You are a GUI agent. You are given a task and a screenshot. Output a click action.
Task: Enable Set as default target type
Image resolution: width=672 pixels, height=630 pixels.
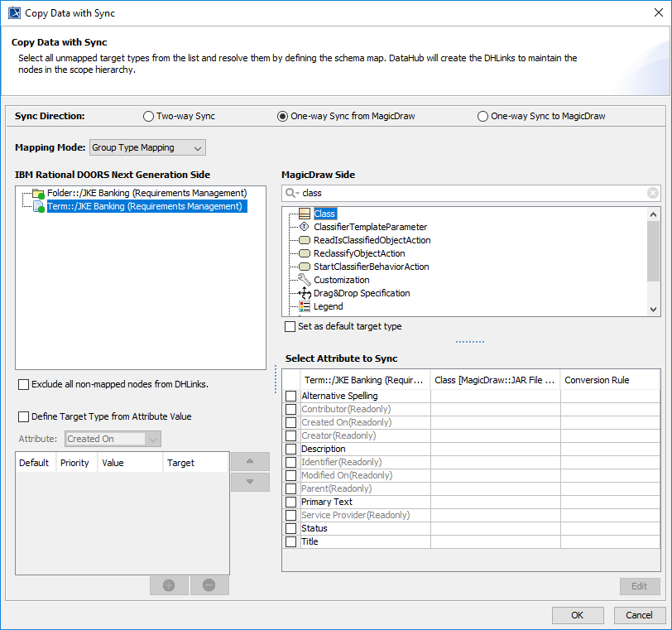pyautogui.click(x=290, y=327)
